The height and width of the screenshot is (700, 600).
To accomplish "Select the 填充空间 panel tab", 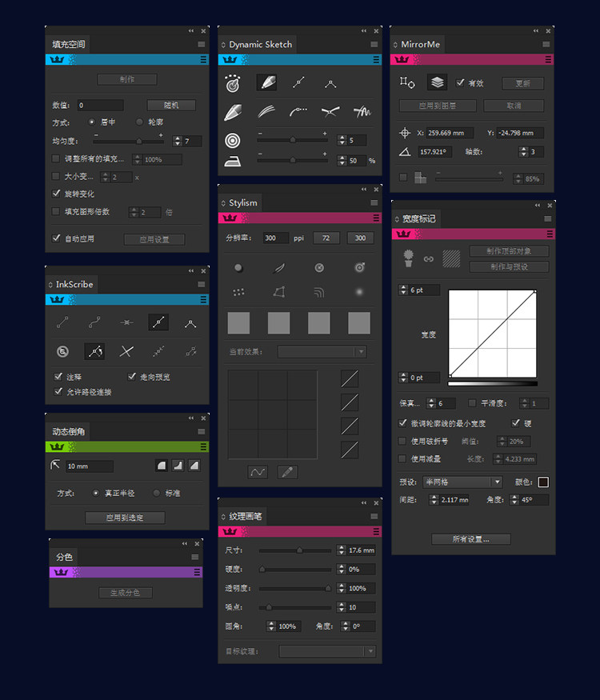I will point(68,44).
